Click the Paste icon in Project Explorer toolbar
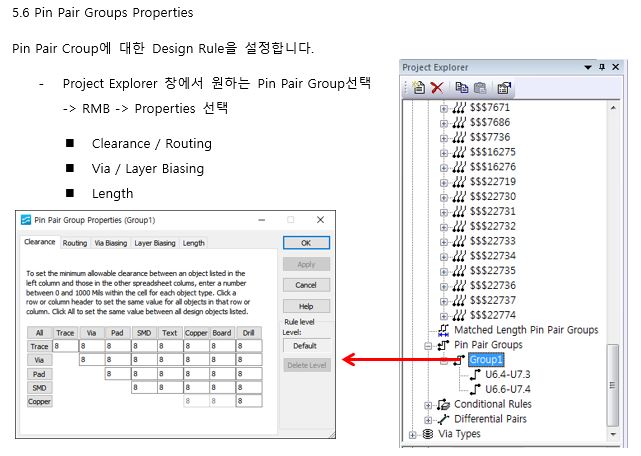This screenshot has height=456, width=641. click(x=479, y=87)
